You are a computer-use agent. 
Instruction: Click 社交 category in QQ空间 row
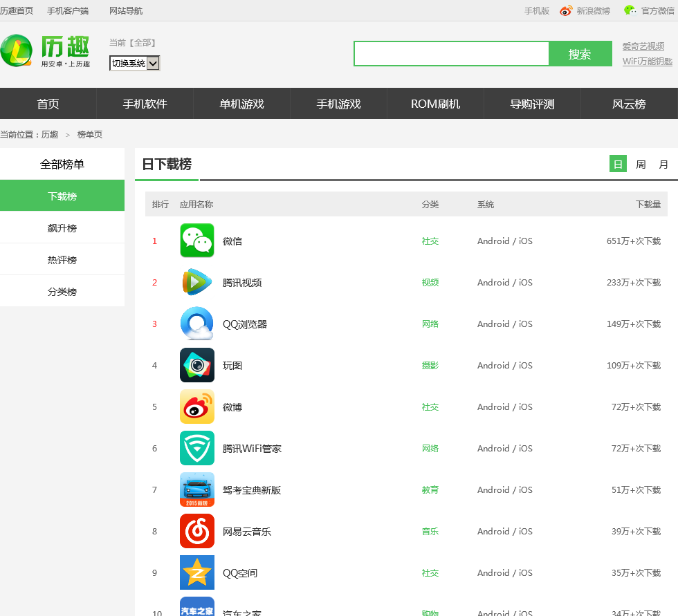click(430, 573)
